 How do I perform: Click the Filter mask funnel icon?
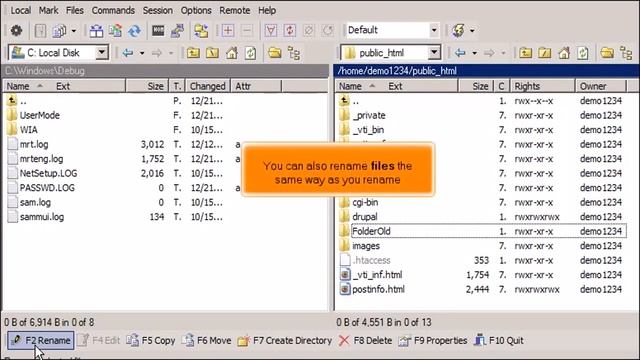271,31
